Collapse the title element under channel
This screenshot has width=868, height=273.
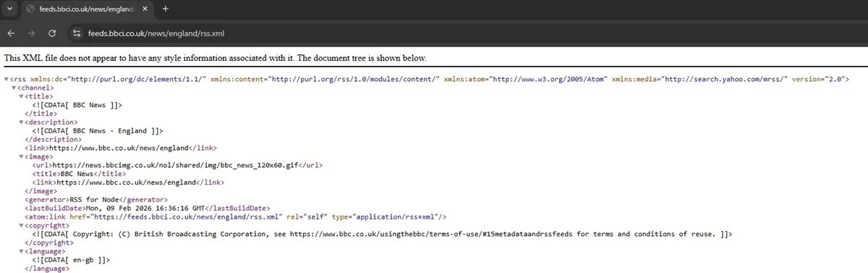(x=22, y=96)
